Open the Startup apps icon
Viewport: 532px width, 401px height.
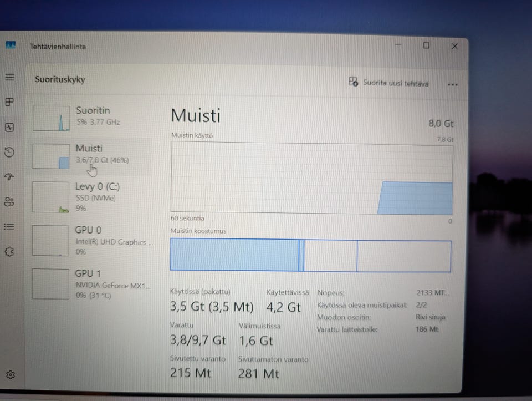click(x=9, y=176)
